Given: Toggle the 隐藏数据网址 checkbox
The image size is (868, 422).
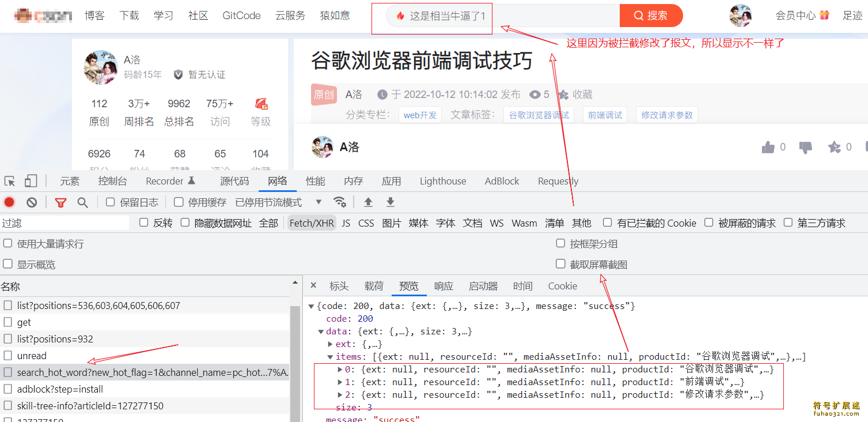Looking at the screenshot, I should tap(185, 223).
